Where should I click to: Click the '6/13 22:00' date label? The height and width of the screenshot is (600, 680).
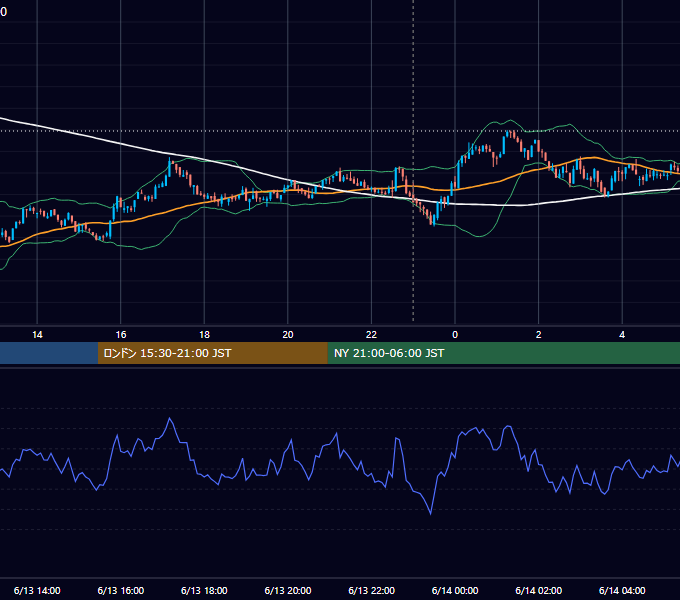point(371,590)
